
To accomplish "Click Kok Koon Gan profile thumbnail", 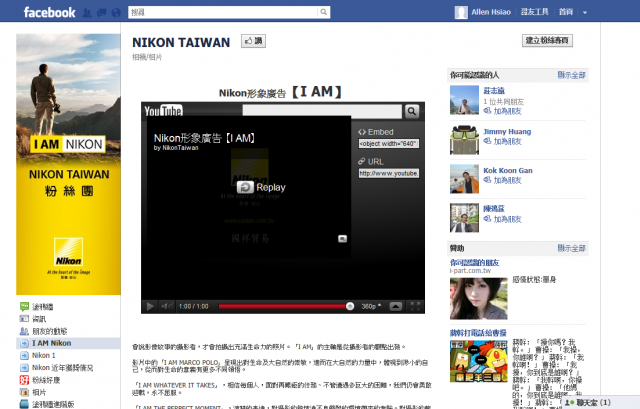I will pyautogui.click(x=464, y=179).
